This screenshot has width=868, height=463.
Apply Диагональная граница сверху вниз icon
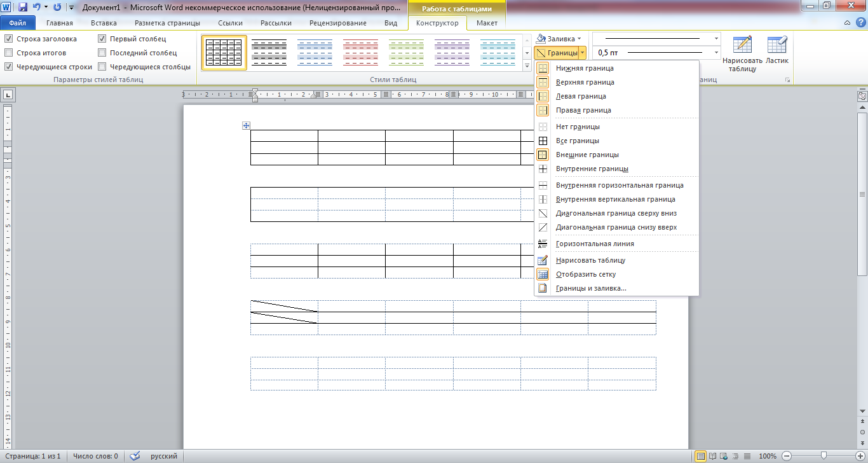(x=543, y=213)
